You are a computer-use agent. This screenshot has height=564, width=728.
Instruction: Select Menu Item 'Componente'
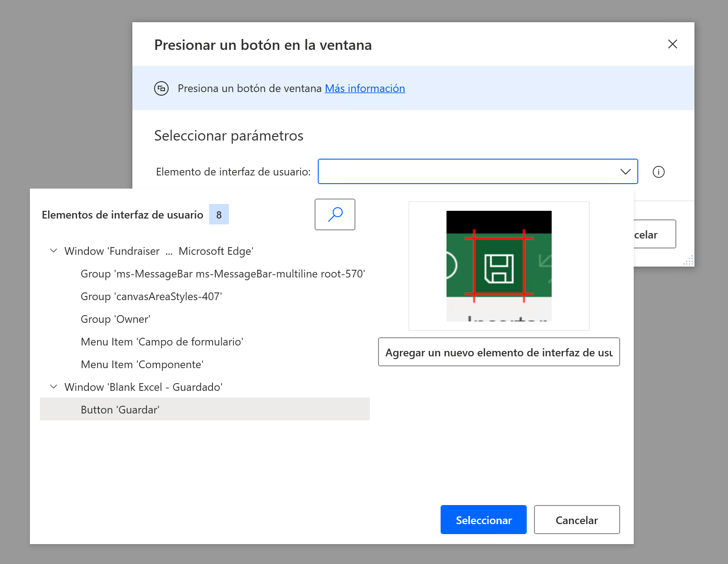142,364
